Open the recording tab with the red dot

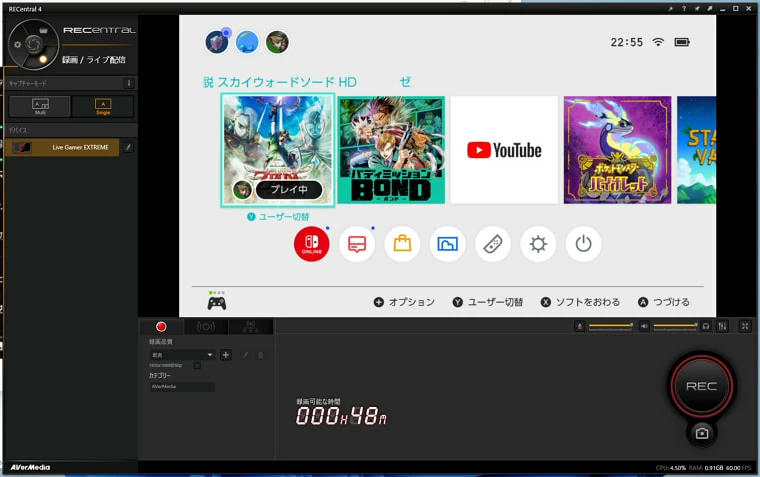[161, 327]
